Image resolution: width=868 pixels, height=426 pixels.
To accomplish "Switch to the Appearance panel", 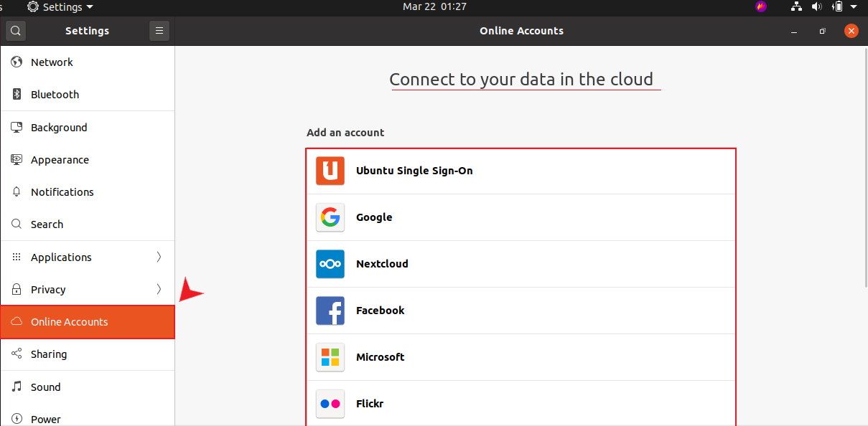I will tap(87, 159).
